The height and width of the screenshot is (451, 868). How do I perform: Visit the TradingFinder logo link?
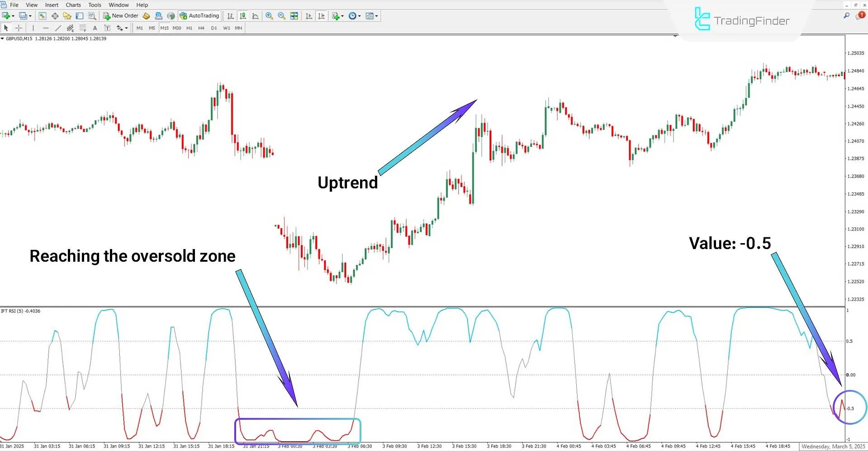(x=742, y=20)
